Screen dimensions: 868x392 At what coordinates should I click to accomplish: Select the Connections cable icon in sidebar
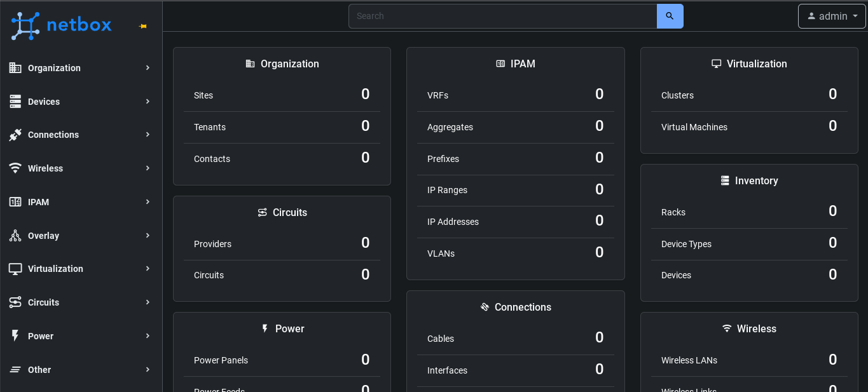coord(15,135)
